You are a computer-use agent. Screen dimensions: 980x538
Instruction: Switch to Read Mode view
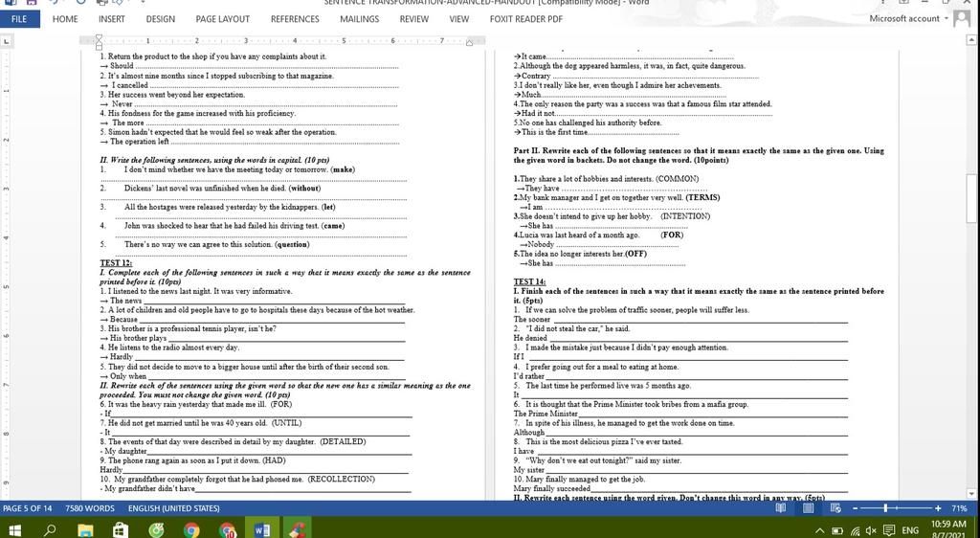point(781,508)
